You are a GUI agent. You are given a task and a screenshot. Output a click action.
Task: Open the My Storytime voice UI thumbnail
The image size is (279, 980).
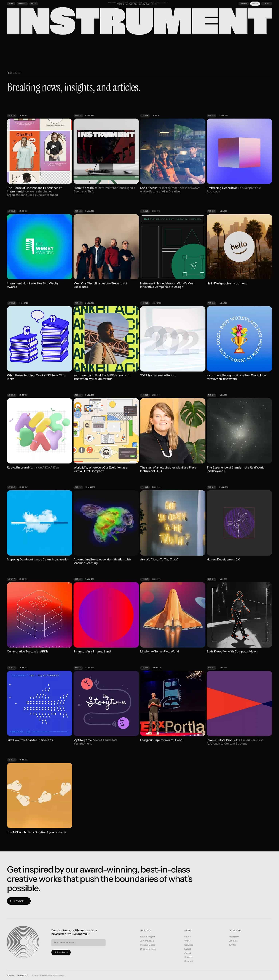pyautogui.click(x=106, y=703)
